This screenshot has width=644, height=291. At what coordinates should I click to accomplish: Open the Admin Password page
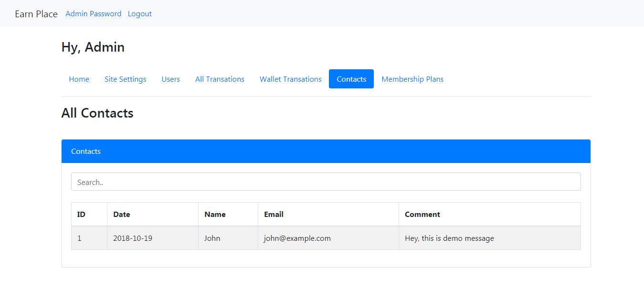pos(94,14)
